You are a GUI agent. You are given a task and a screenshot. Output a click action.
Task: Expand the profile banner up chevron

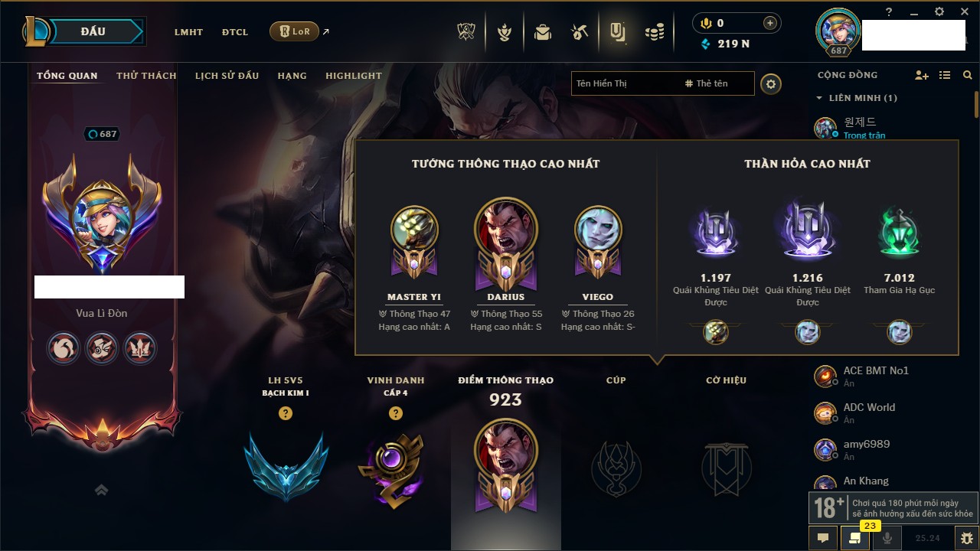pos(102,490)
